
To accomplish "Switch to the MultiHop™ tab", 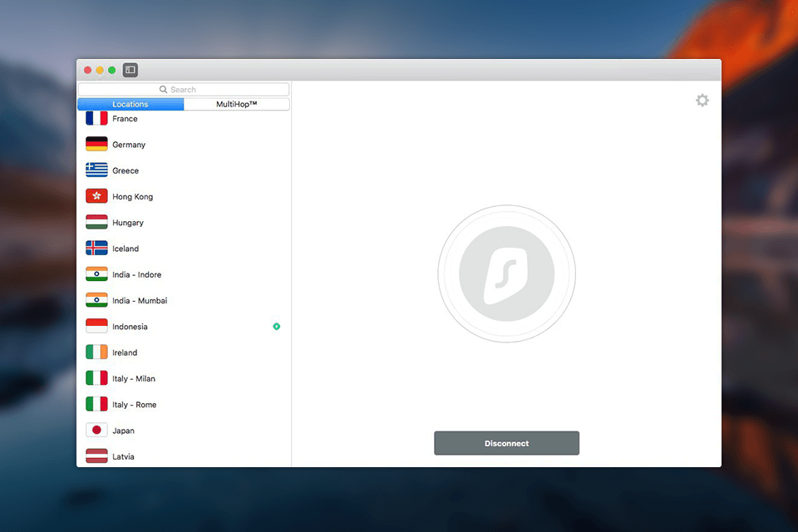I will (x=237, y=104).
